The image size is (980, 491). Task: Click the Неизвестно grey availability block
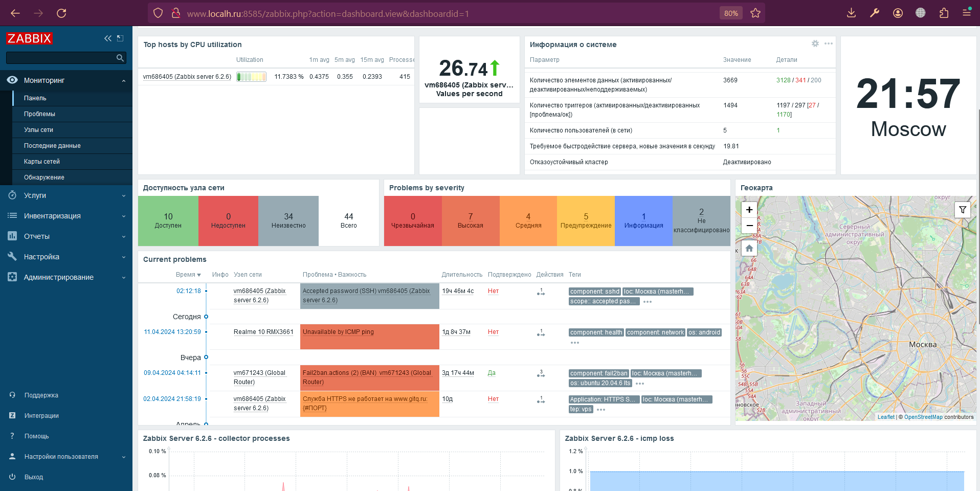288,221
